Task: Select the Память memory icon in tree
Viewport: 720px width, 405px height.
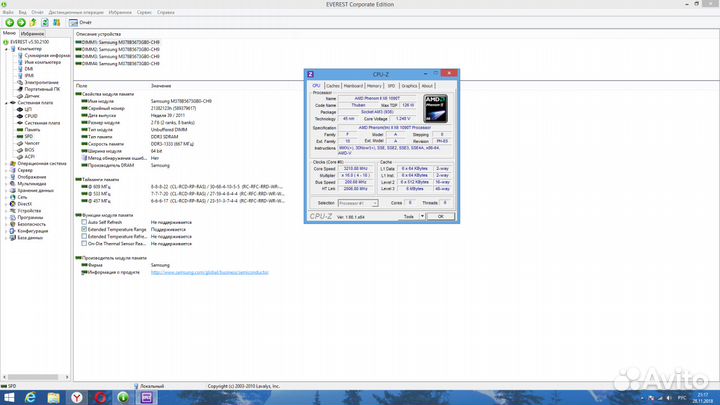Action: point(20,129)
